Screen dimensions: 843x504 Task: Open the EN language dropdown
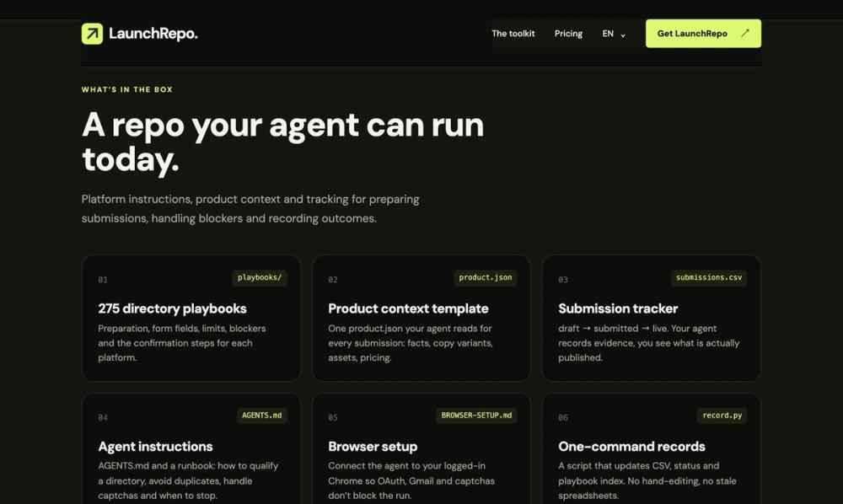pos(614,34)
